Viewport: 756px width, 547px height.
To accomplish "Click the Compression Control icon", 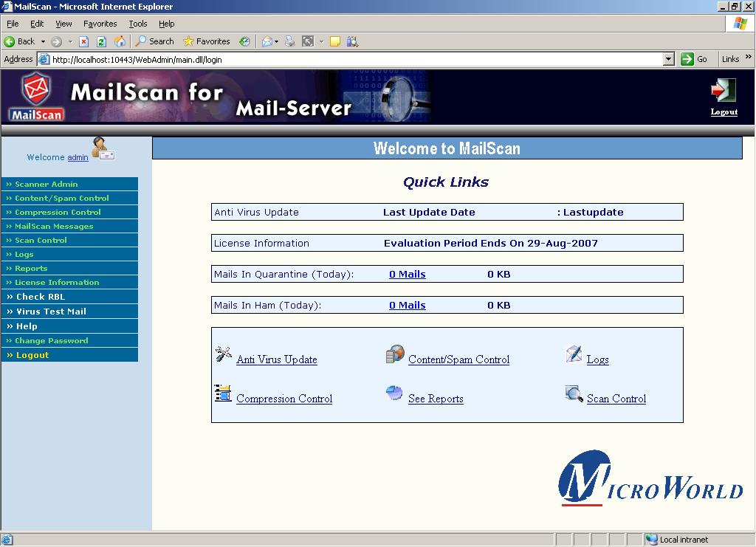I will pos(223,393).
